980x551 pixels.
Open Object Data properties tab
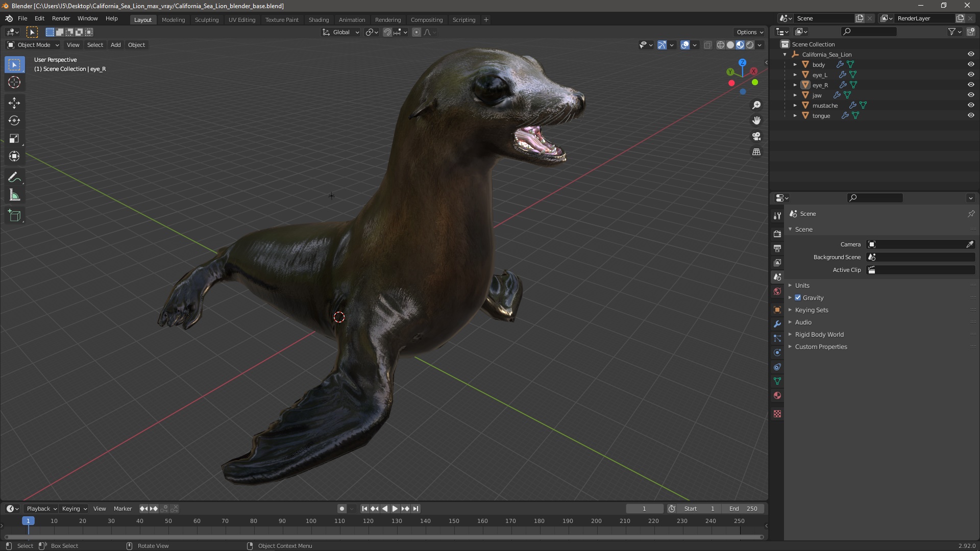coord(777,381)
